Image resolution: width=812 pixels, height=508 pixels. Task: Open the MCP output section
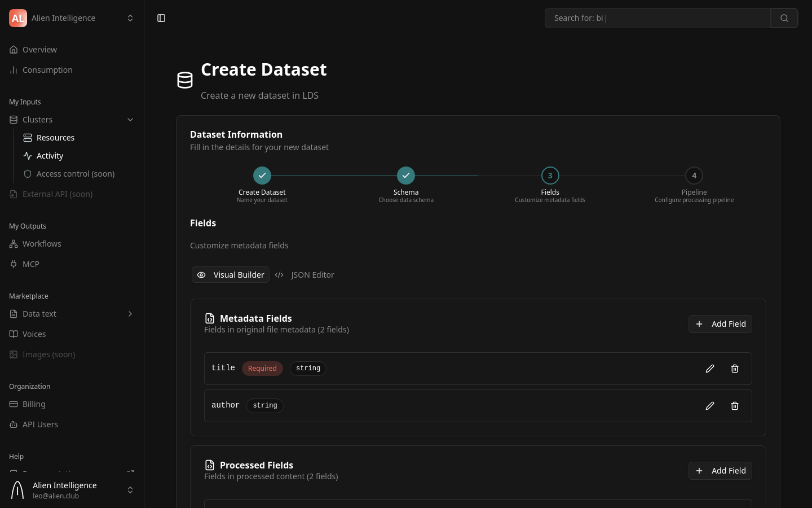(31, 264)
